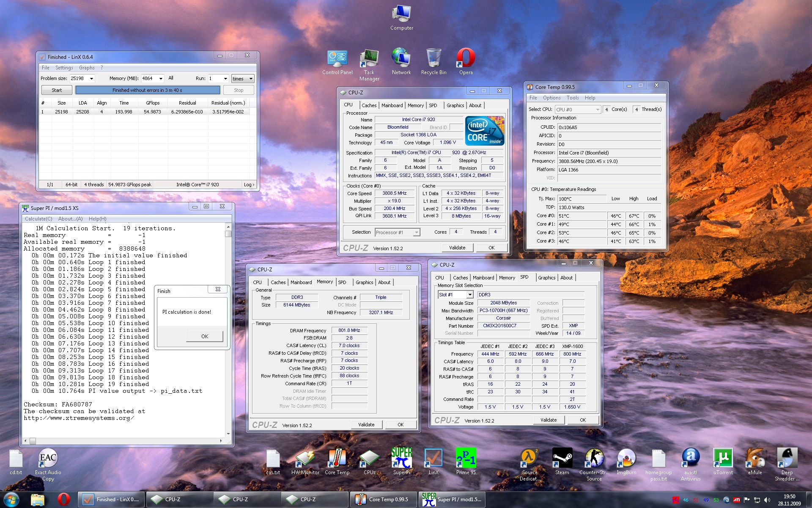Open the Graphs menu in LinX
Screen dimensions: 812x508
[87, 68]
